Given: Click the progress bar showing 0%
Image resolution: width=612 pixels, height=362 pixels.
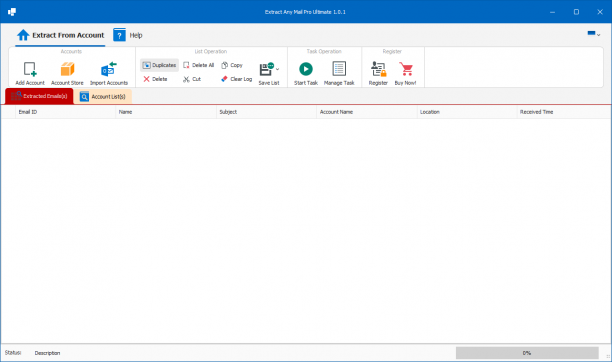Looking at the screenshot, I should (x=527, y=353).
